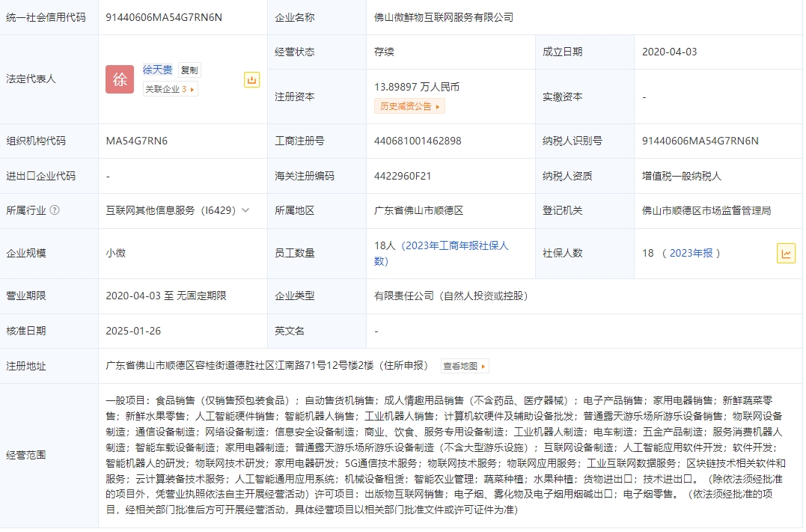Click the 纳税人资质 label
This screenshot has width=806, height=532.
(x=567, y=176)
